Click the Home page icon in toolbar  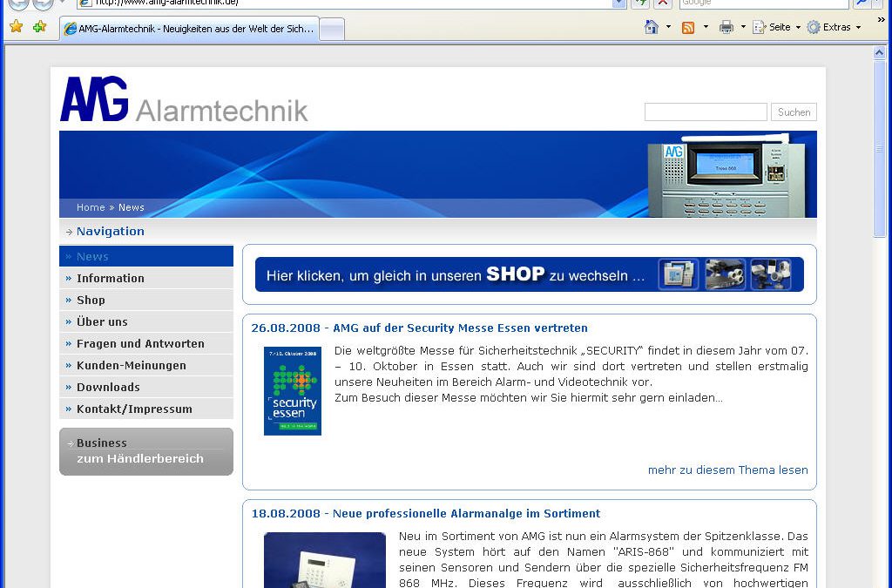coord(652,27)
